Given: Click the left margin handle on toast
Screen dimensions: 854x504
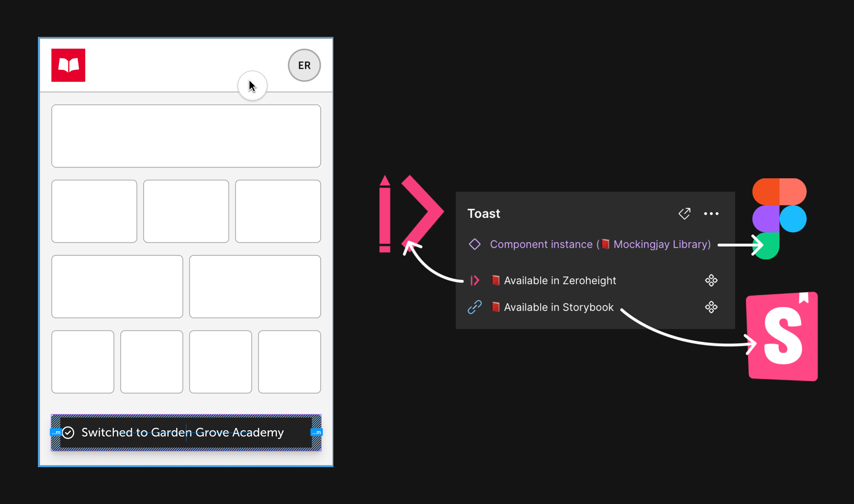Looking at the screenshot, I should (x=55, y=432).
